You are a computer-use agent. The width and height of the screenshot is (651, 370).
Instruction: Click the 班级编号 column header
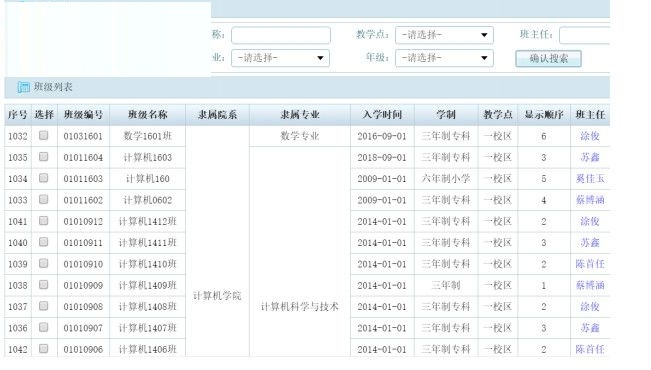pos(83,115)
